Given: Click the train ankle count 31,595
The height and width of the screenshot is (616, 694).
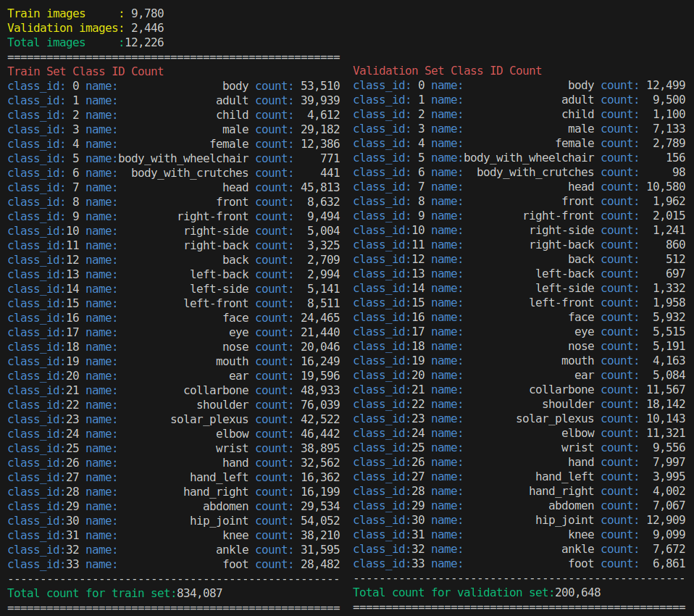Looking at the screenshot, I should pos(320,550).
